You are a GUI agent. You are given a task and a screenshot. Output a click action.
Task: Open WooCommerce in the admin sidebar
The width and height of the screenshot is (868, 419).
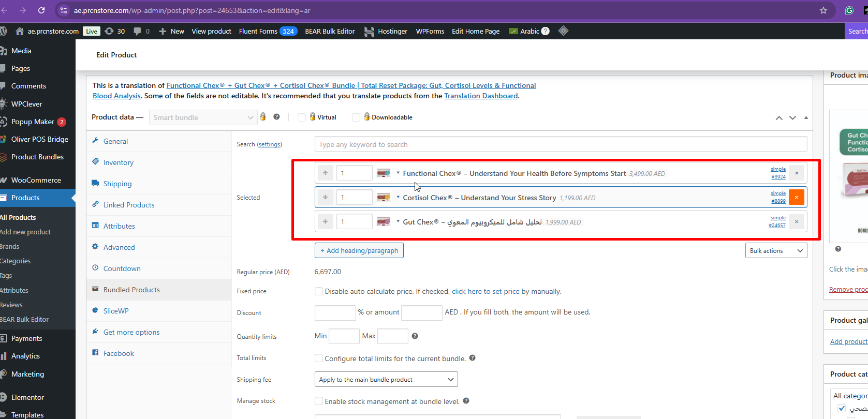(36, 180)
